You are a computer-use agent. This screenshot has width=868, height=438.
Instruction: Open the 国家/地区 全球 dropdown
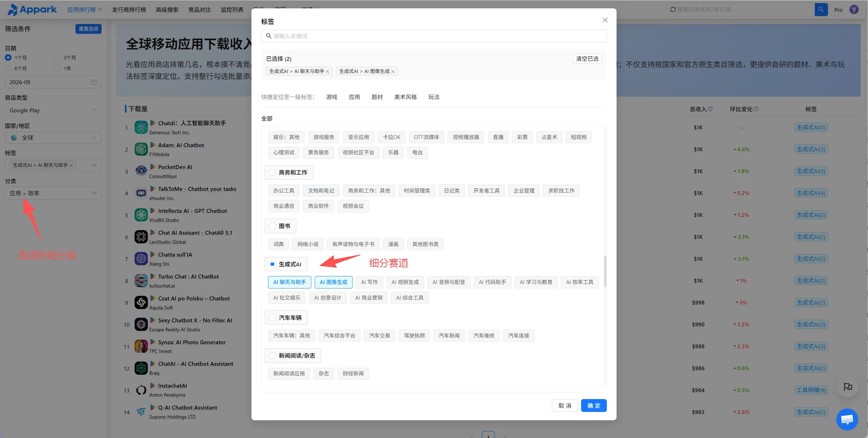point(53,138)
